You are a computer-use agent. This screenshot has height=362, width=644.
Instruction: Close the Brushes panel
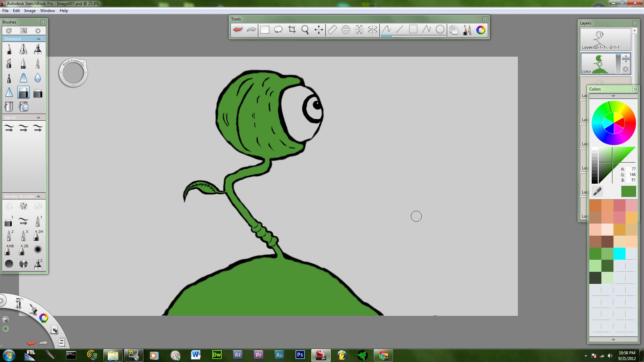tap(43, 22)
